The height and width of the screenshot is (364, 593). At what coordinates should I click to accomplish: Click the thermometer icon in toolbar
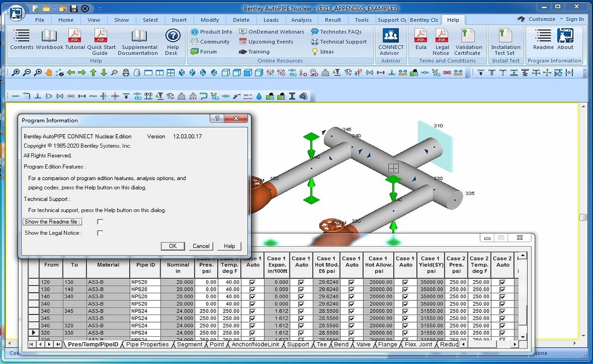pyautogui.click(x=303, y=73)
